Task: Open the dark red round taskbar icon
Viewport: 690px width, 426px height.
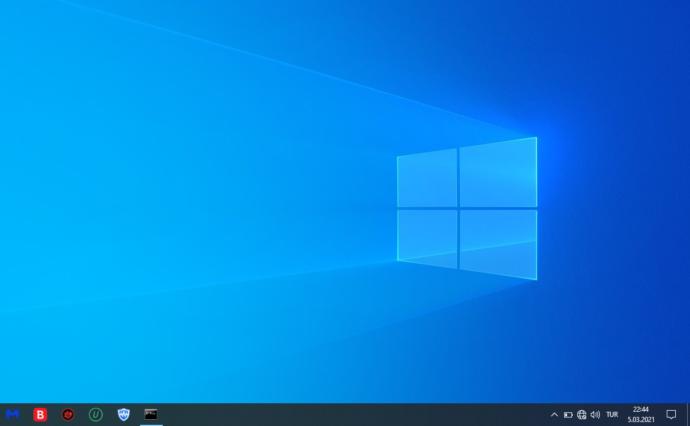Action: click(x=68, y=415)
